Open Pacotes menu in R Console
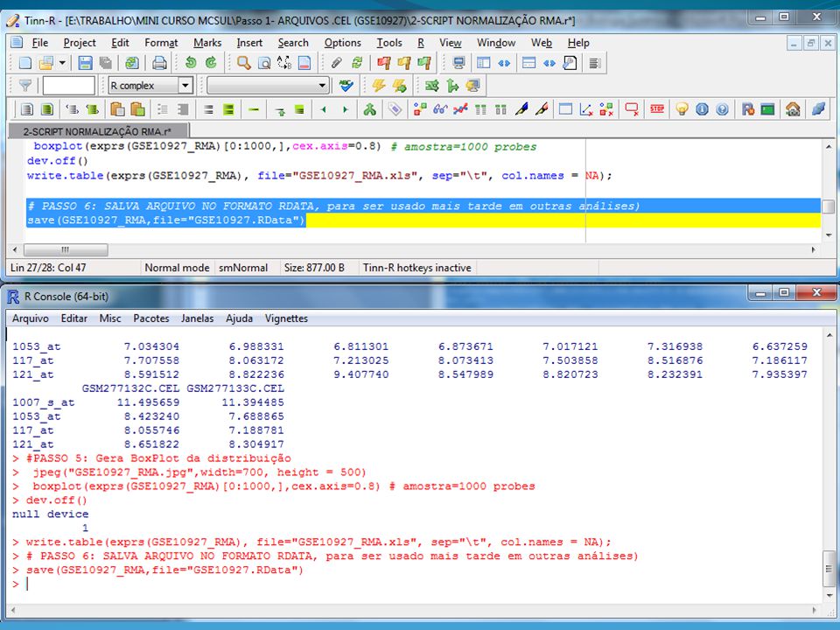Viewport: 840px width, 630px height. (151, 318)
